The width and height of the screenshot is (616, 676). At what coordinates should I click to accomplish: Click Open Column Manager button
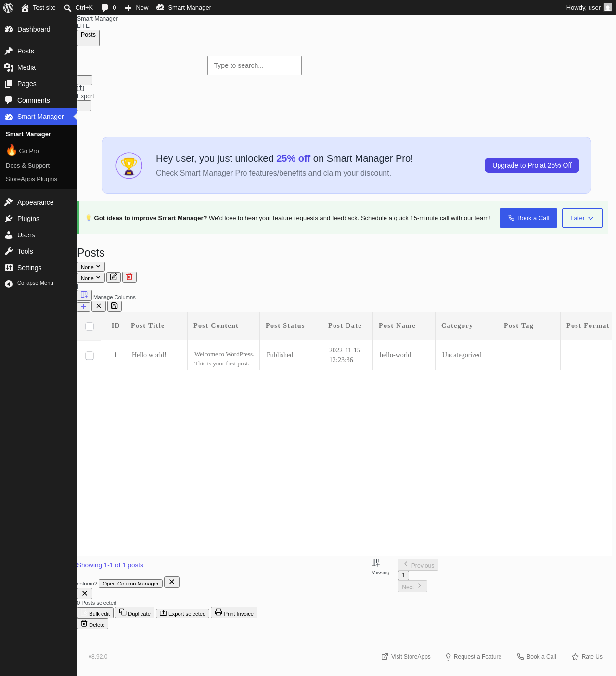[130, 583]
